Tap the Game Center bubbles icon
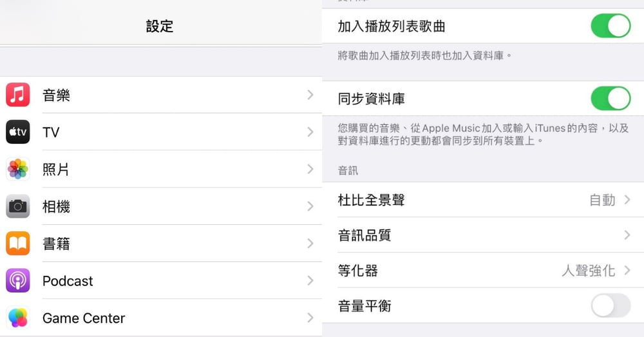Image resolution: width=644 pixels, height=337 pixels. pyautogui.click(x=17, y=318)
